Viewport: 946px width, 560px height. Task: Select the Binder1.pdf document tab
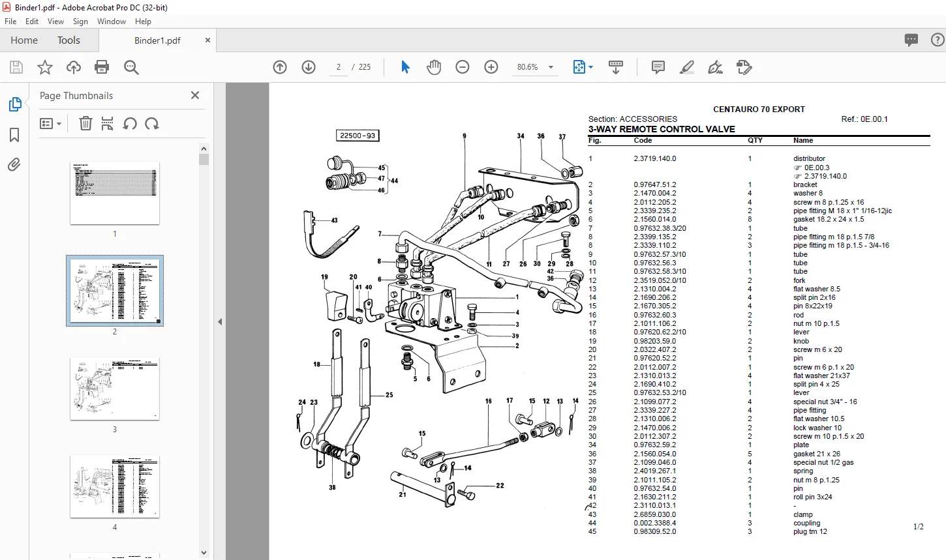coord(157,40)
